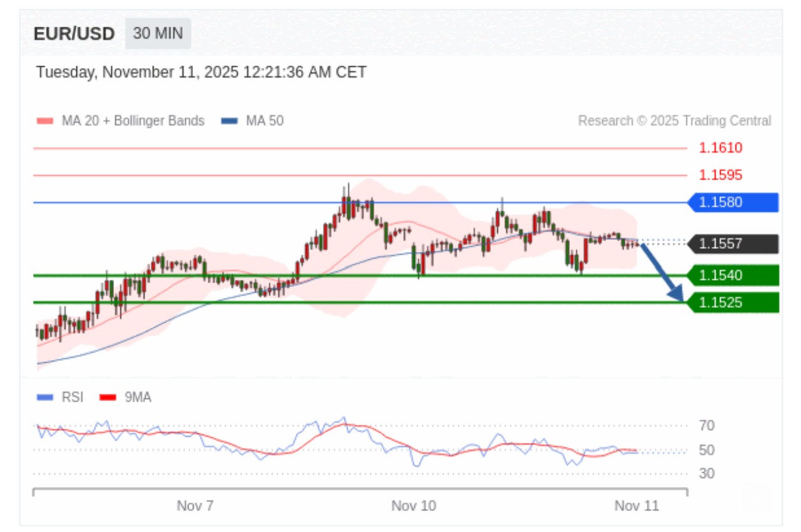Click the Nov 7 date axis label
This screenshot has width=801, height=532.
[195, 506]
